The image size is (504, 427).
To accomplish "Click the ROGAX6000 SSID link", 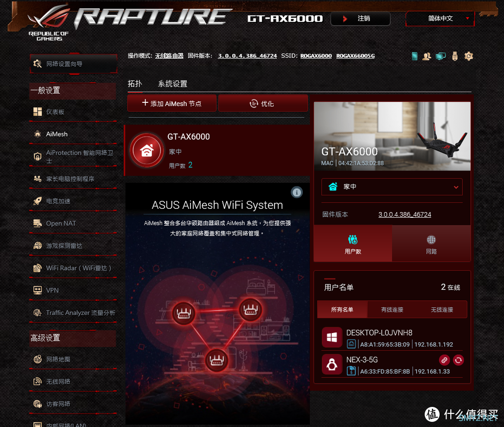I will point(316,56).
